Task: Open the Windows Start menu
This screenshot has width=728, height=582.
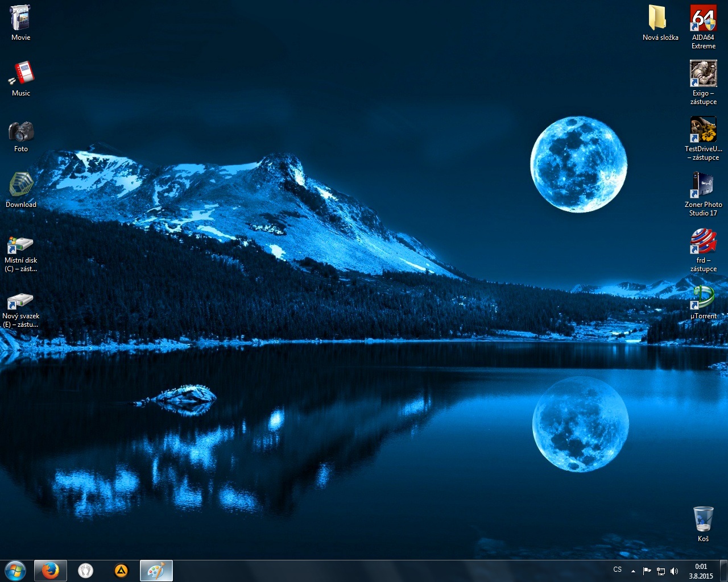Action: coord(15,571)
